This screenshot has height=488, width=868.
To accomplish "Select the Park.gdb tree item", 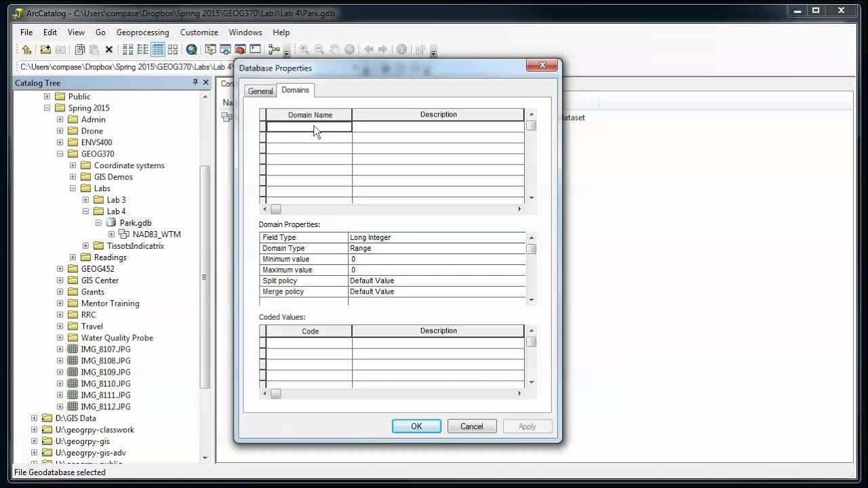I will [135, 223].
